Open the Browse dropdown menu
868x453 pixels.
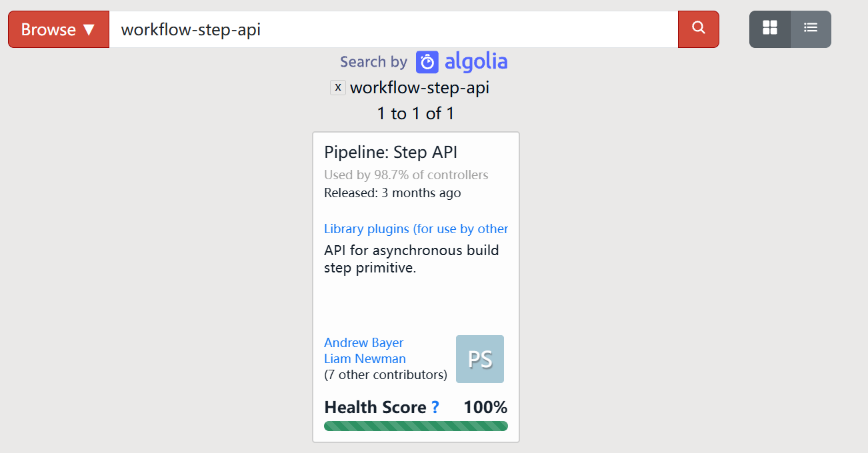(x=59, y=29)
